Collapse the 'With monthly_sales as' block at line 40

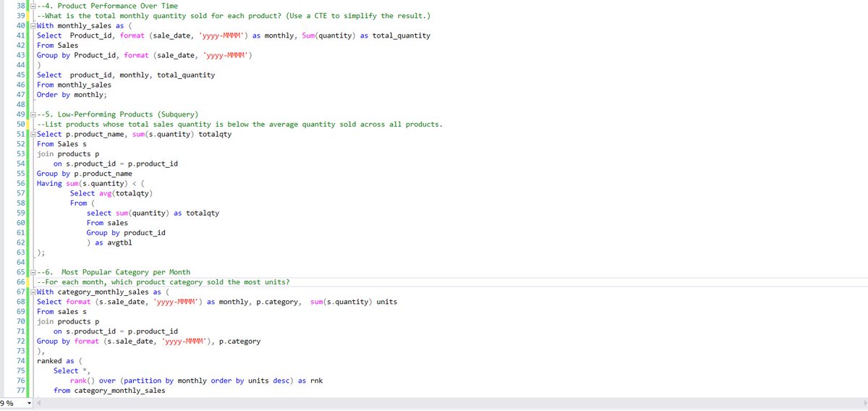click(x=33, y=25)
